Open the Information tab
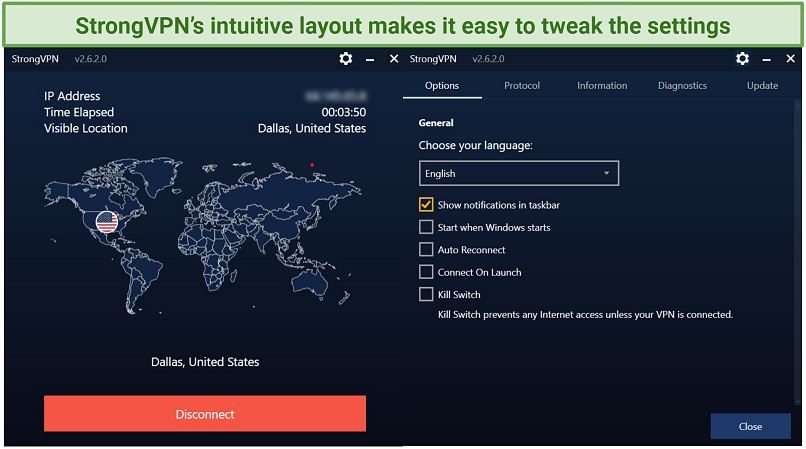 pos(602,86)
